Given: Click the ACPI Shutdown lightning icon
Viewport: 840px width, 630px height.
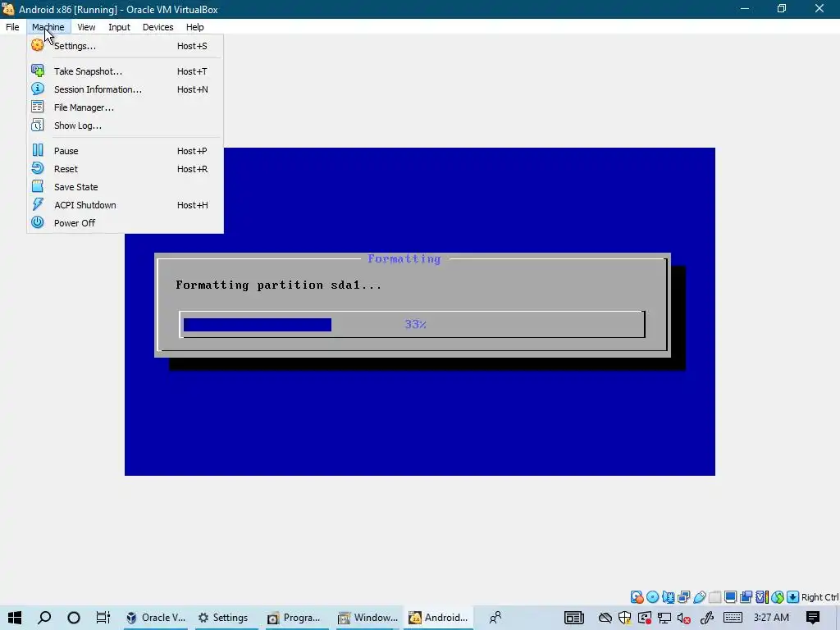Looking at the screenshot, I should coord(38,204).
